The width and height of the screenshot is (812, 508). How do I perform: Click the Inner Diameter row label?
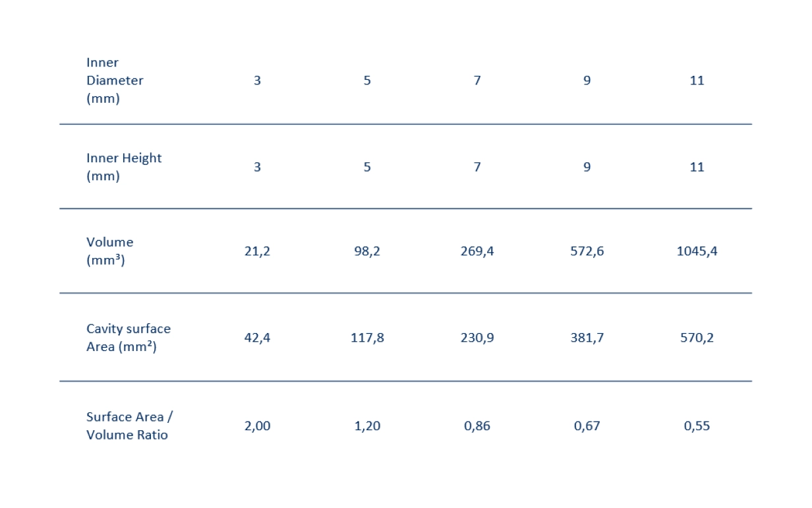(x=115, y=80)
